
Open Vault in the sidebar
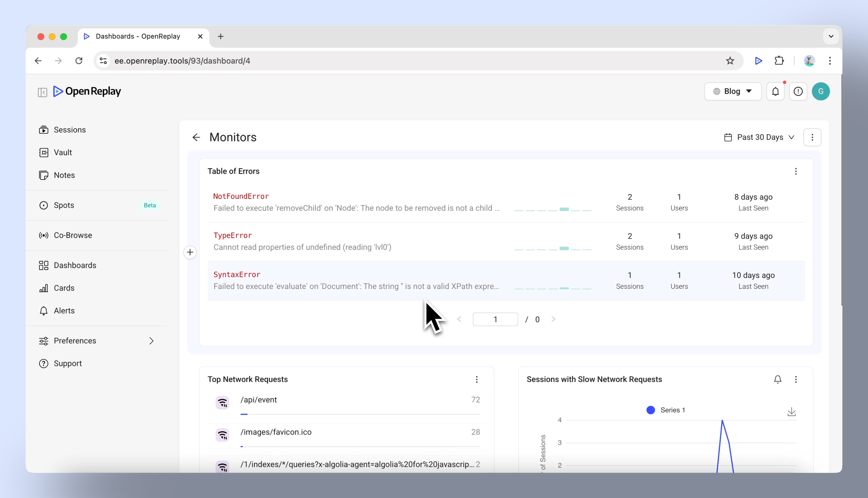pyautogui.click(x=96, y=152)
